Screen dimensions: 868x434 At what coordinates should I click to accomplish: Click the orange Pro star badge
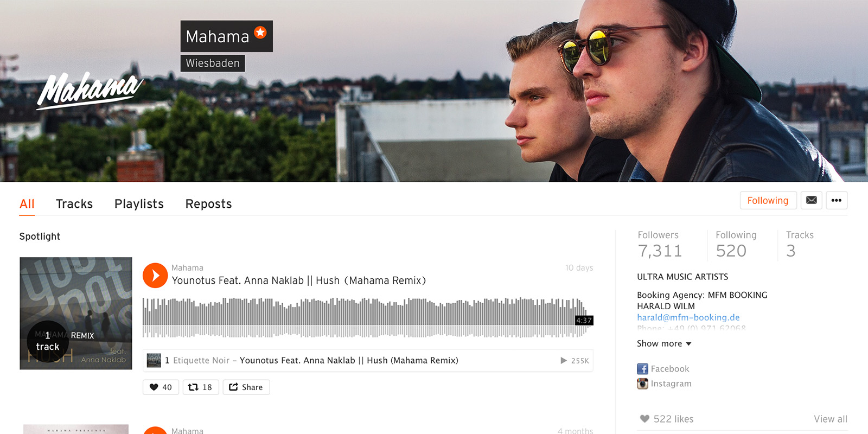260,32
